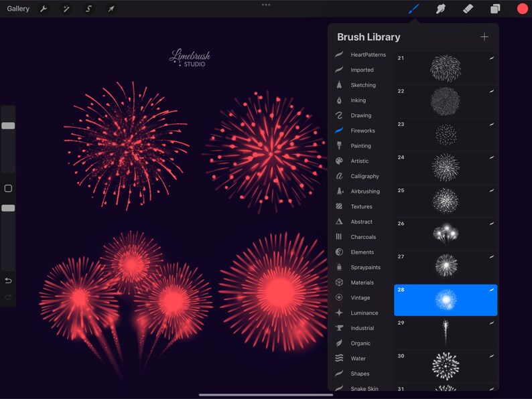Open the red active color swatch

click(522, 9)
